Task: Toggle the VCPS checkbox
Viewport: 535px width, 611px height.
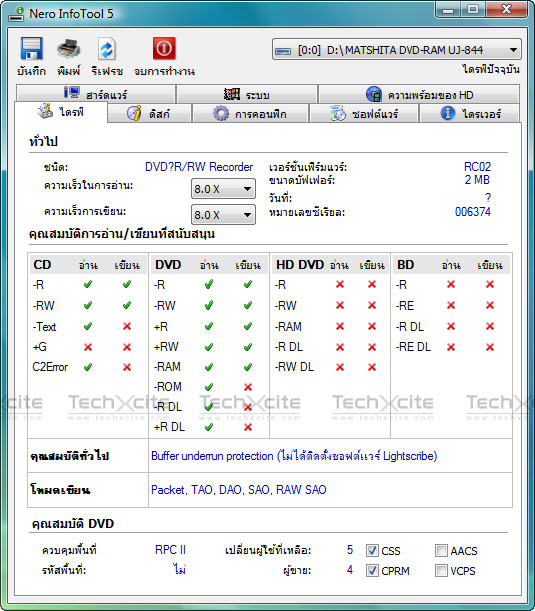Action: pos(441,570)
